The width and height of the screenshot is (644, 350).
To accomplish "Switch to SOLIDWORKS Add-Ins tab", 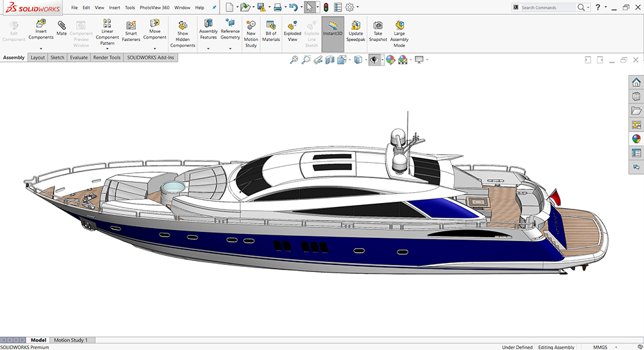I will point(150,57).
